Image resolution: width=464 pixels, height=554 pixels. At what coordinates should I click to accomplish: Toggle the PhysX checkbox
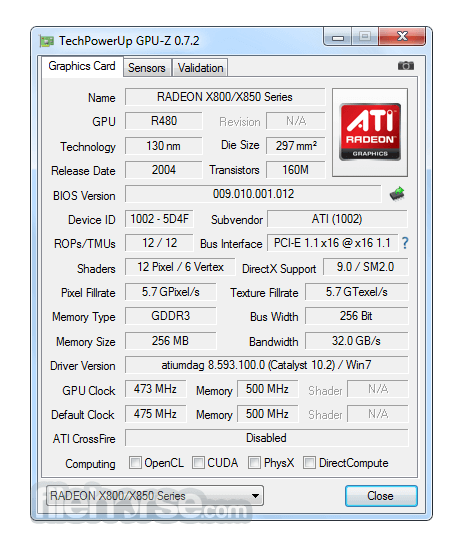(254, 462)
